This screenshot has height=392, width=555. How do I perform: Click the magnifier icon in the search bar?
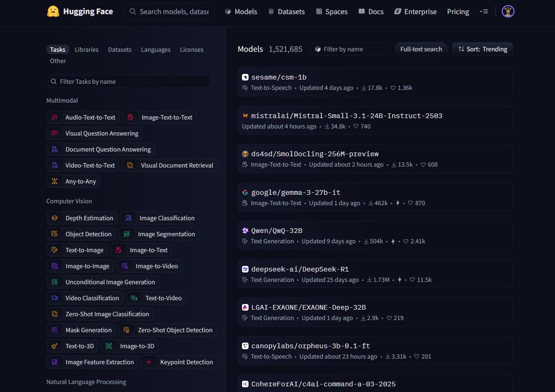click(x=132, y=11)
